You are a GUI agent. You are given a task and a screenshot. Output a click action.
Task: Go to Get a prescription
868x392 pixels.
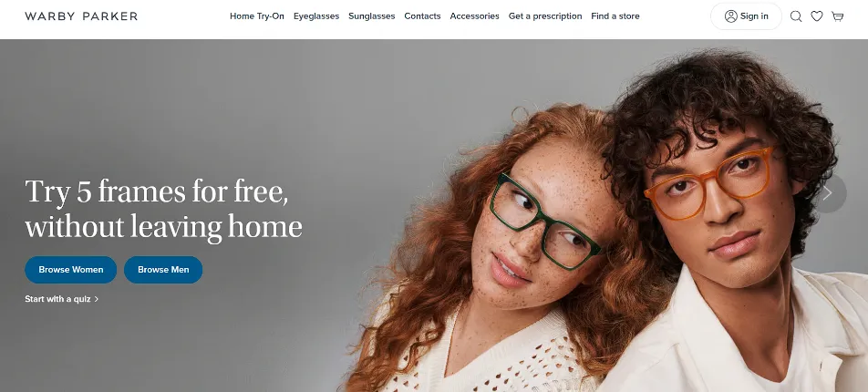(x=545, y=16)
